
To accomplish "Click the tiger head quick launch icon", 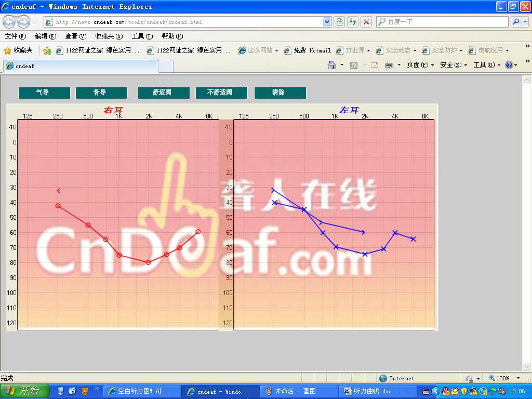I will click(x=85, y=391).
